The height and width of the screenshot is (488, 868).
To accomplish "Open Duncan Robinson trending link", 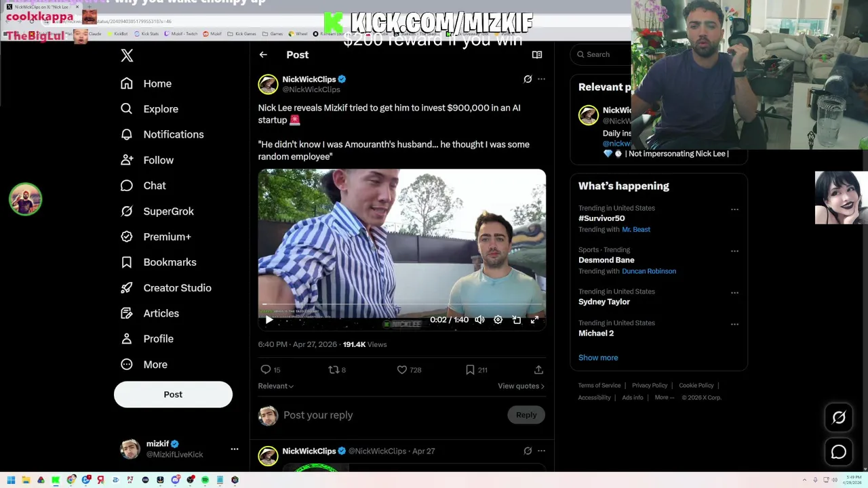I will tap(649, 271).
